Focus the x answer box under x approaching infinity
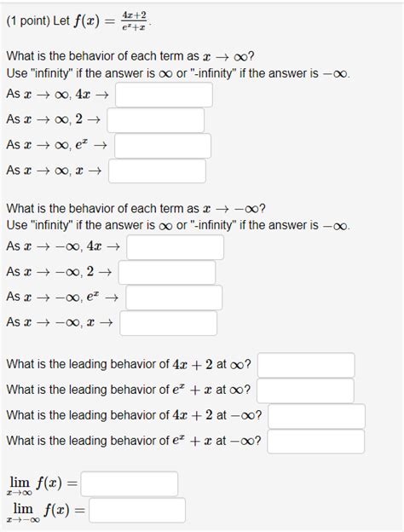This screenshot has height=532, width=404. (x=157, y=171)
